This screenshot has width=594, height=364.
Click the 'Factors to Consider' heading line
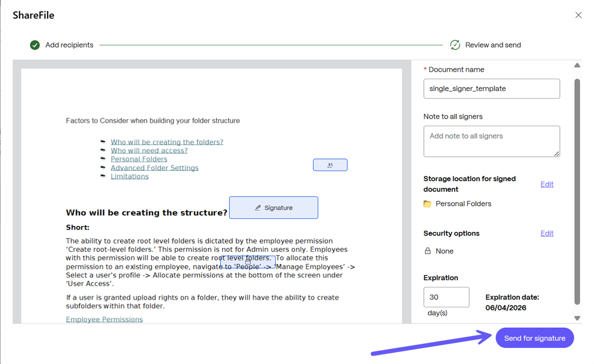(153, 121)
